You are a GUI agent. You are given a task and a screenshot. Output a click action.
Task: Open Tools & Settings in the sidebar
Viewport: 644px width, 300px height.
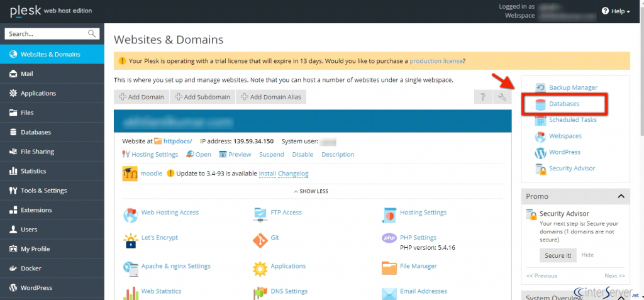coord(52,191)
